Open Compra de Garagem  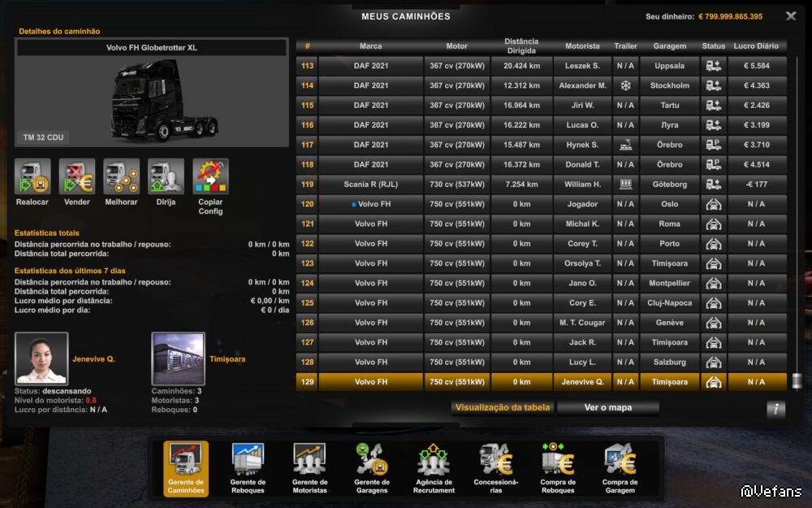(x=620, y=469)
